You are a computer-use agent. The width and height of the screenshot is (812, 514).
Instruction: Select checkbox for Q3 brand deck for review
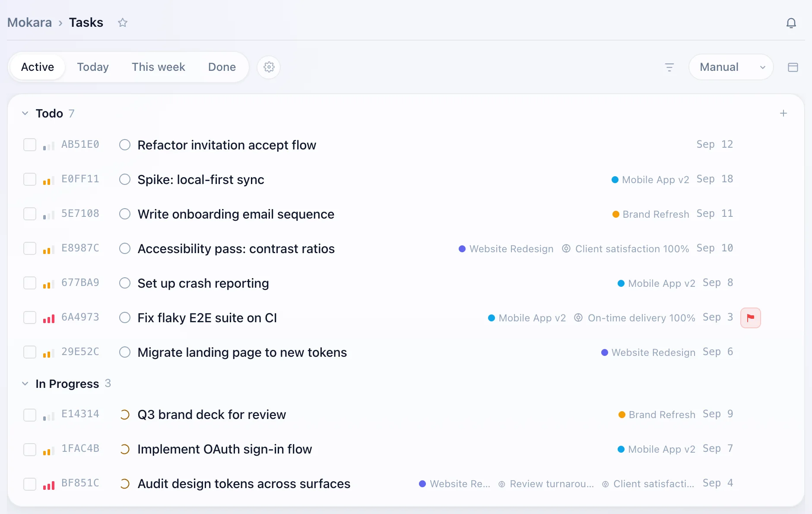pyautogui.click(x=30, y=415)
